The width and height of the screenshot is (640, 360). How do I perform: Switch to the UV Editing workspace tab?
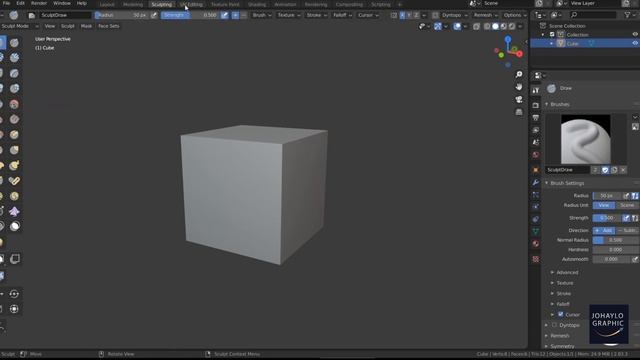click(x=191, y=4)
